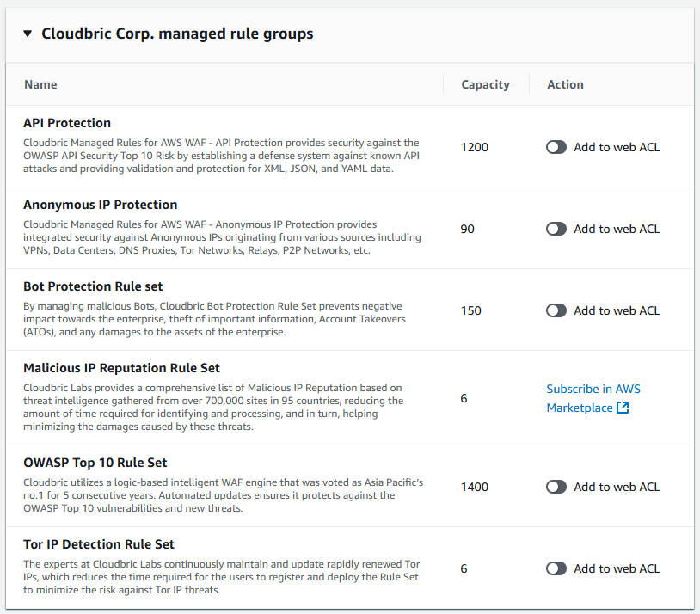The image size is (700, 614).
Task: Click the Name column header
Action: [40, 84]
